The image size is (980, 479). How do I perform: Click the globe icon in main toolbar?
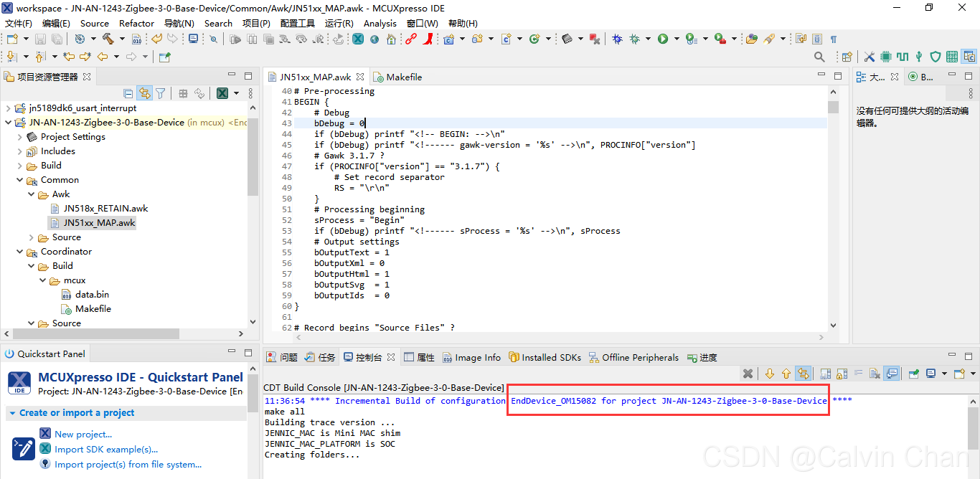point(374,39)
